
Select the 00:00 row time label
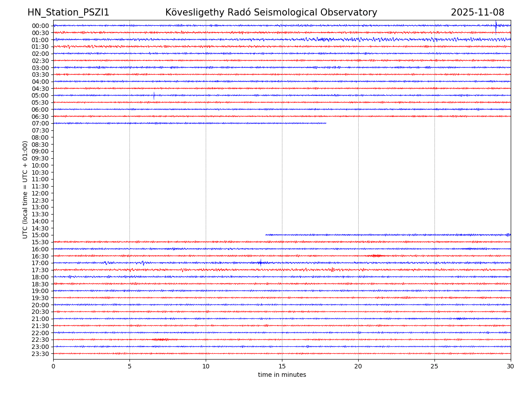(40, 26)
